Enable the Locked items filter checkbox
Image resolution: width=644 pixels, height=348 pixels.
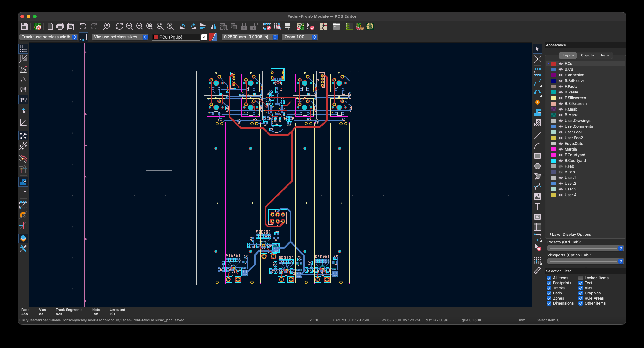[x=581, y=278]
